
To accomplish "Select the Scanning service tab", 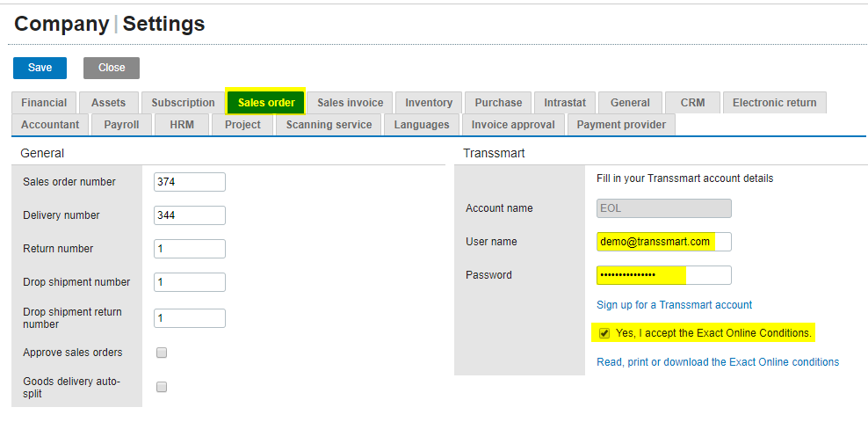I will pyautogui.click(x=329, y=125).
